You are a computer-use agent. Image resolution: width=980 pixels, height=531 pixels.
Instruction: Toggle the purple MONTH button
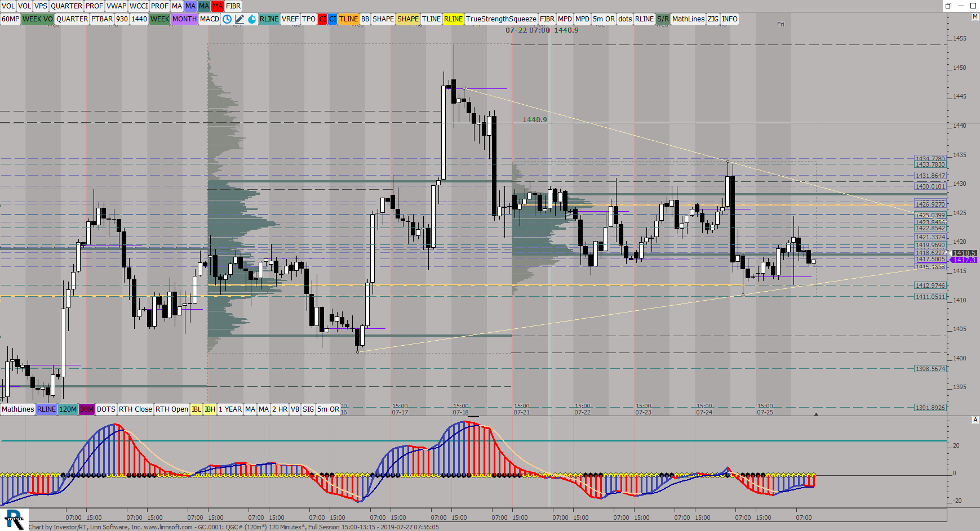coord(184,19)
